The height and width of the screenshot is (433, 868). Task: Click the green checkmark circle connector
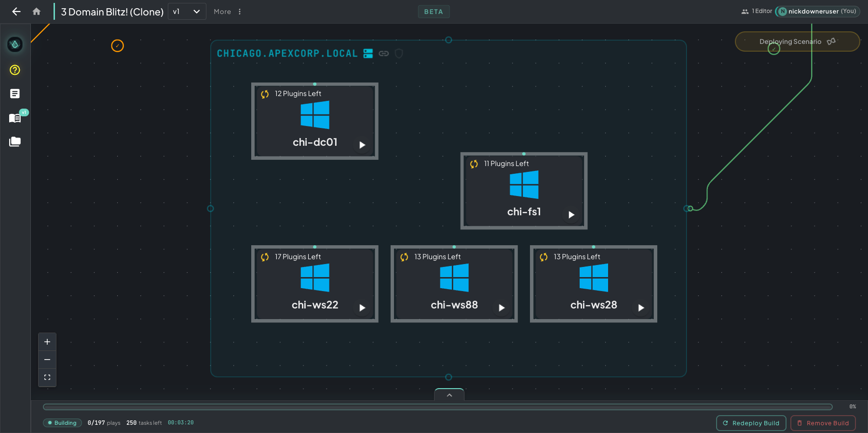pos(774,49)
